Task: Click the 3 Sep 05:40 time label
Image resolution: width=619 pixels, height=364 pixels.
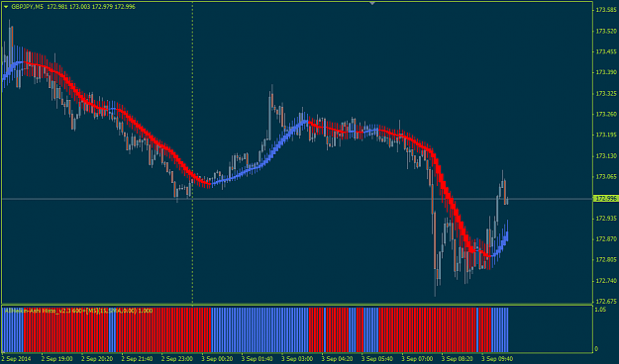Action: (x=377, y=359)
